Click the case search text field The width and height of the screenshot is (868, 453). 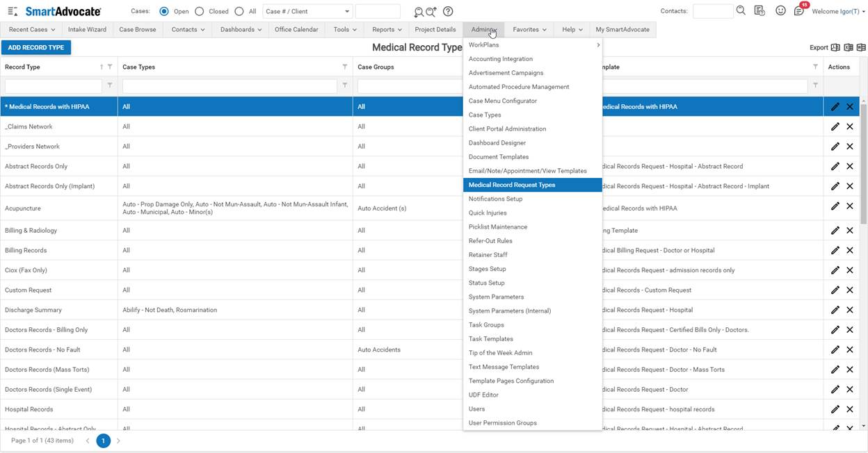click(378, 11)
